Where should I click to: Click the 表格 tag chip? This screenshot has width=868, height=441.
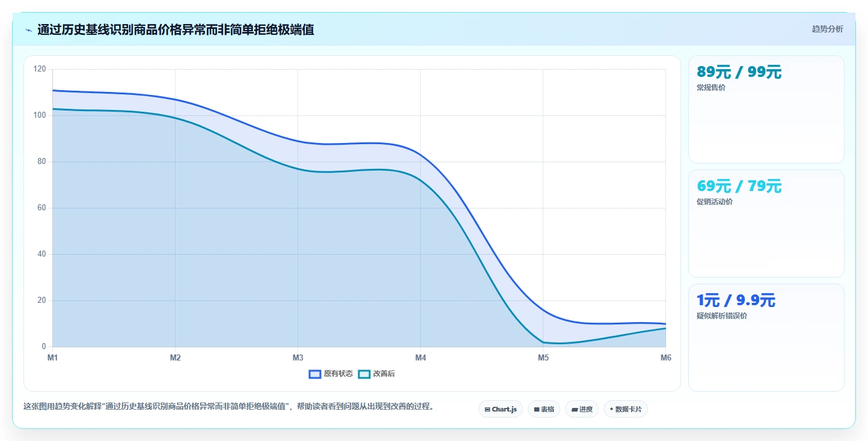coord(544,409)
